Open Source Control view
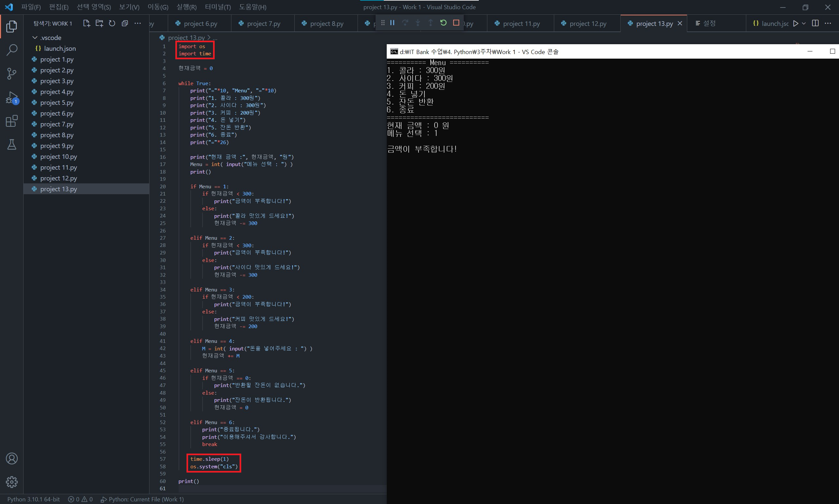 pyautogui.click(x=11, y=73)
